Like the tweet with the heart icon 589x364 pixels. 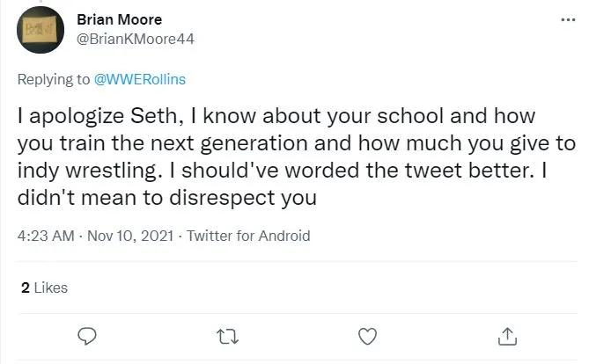pos(369,335)
